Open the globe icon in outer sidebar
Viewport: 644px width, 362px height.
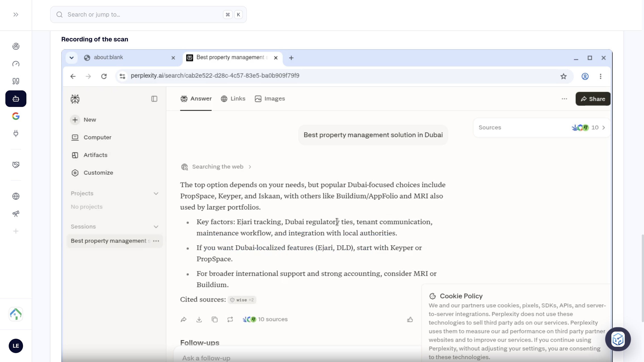(16, 196)
